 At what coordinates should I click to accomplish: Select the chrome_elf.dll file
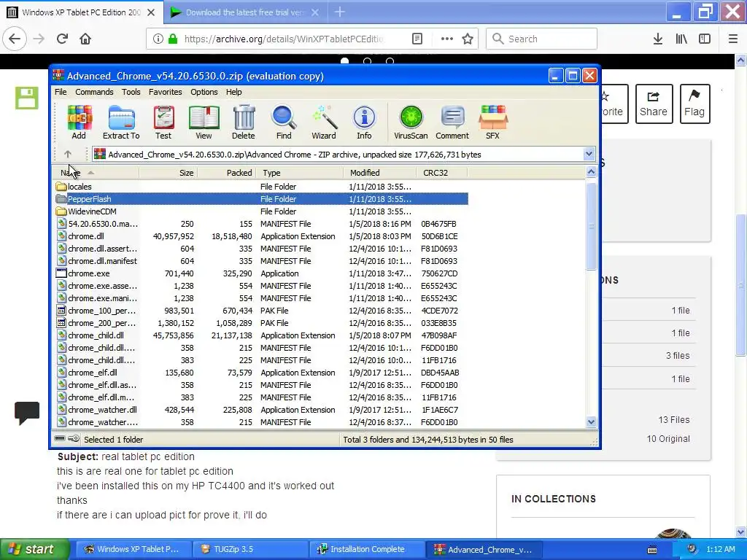(x=93, y=373)
